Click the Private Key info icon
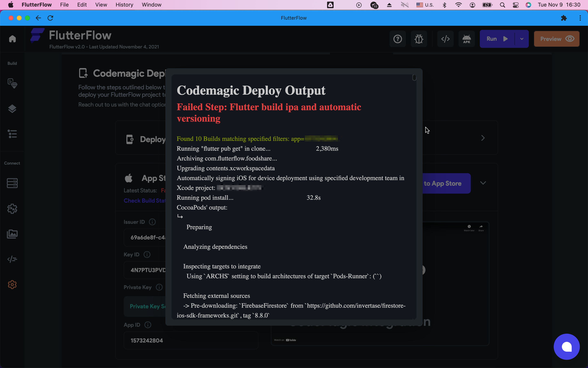Screen dimensions: 588x368 coord(159,287)
